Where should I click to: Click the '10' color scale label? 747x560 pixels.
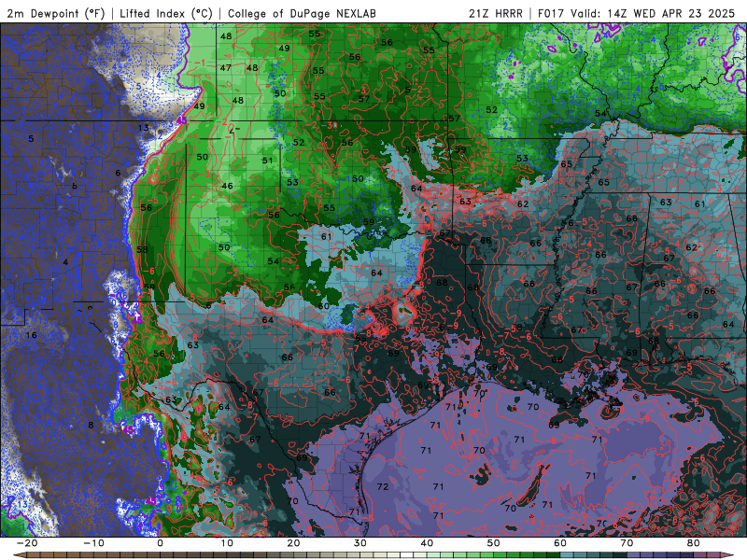coord(227,543)
